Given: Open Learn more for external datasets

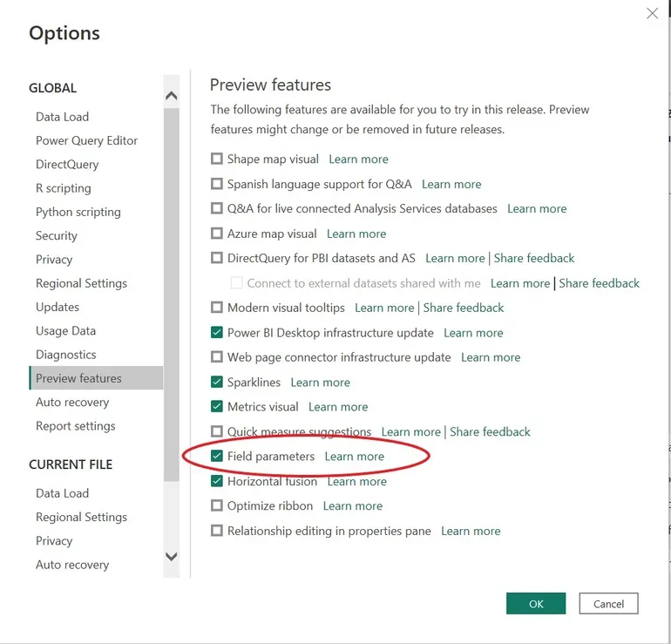Looking at the screenshot, I should click(520, 283).
